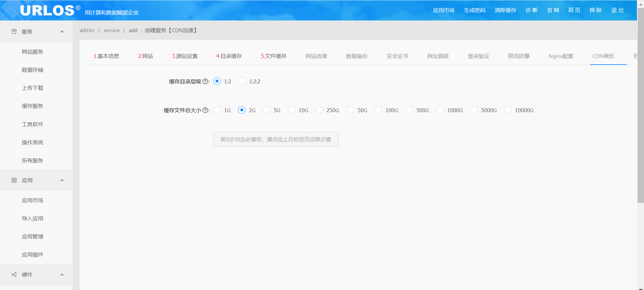Collapse the 服务 sidebar section
Image resolution: width=644 pixels, height=290 pixels.
click(x=62, y=31)
